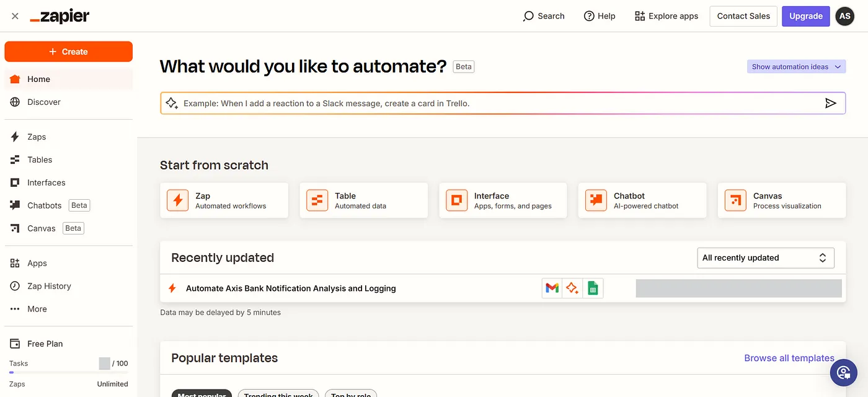Open Tables in the sidebar
The image size is (868, 397).
[x=68, y=159]
